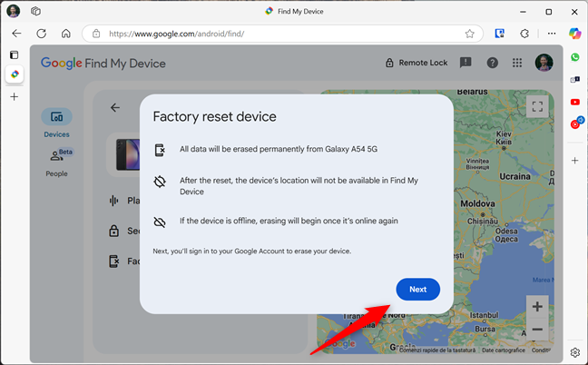Go back from the device details panel
The width and height of the screenshot is (588, 365).
pyautogui.click(x=115, y=108)
